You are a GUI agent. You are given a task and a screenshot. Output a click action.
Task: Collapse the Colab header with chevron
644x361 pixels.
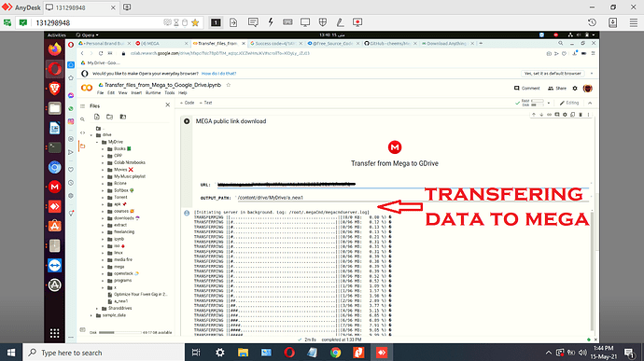[x=590, y=104]
